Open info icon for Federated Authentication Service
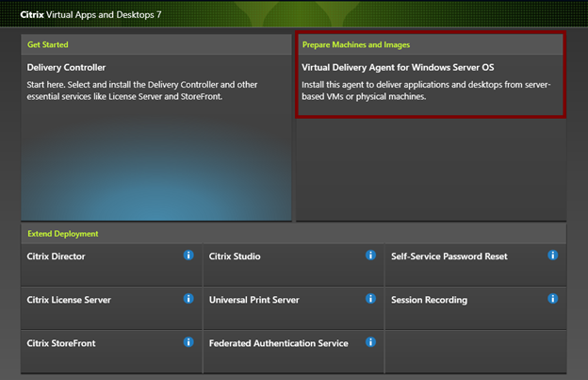 (370, 342)
